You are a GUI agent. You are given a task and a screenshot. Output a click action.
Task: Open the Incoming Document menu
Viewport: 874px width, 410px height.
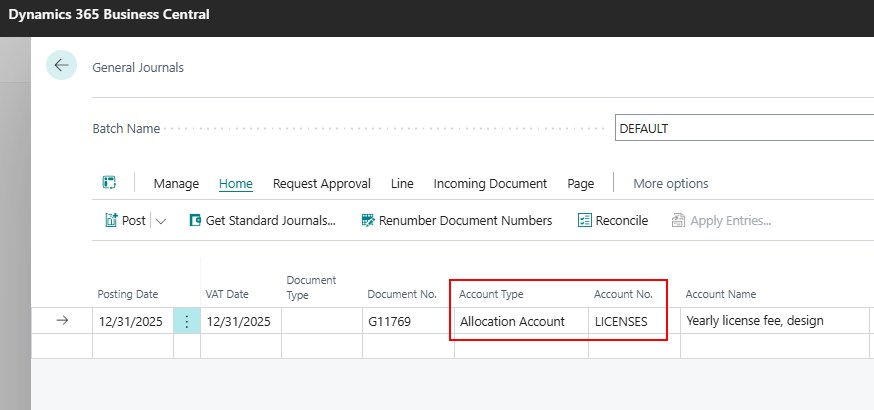tap(490, 183)
